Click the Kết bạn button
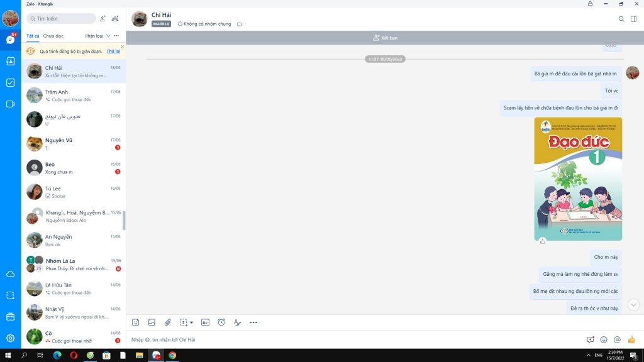644x362 pixels. pos(385,38)
